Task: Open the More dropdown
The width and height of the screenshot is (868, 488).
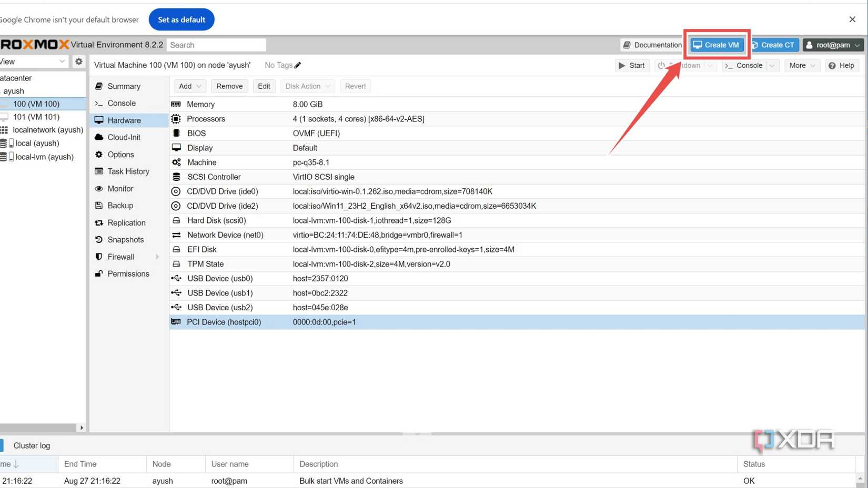Action: 801,65
